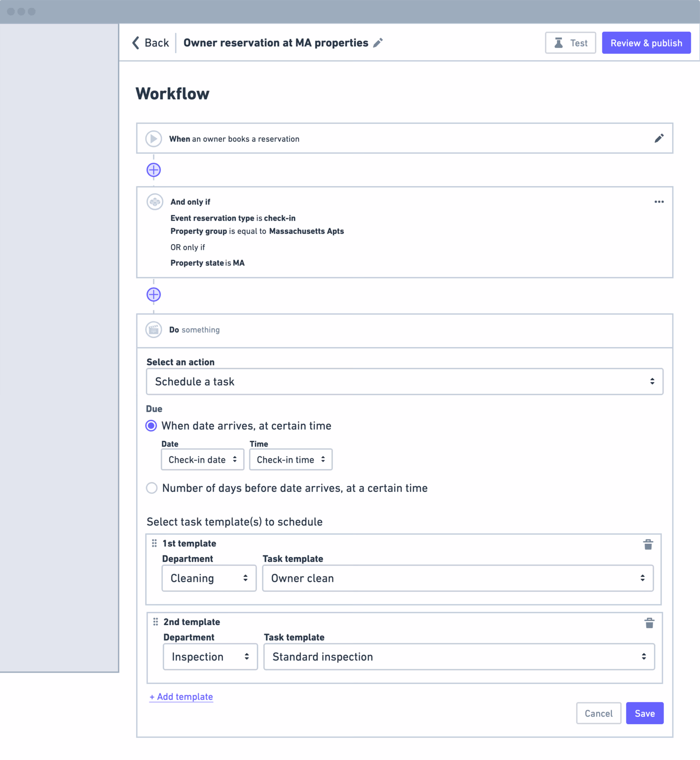Screen dimensions: 700x760
Task: Select When date arrives radio option
Action: (151, 426)
